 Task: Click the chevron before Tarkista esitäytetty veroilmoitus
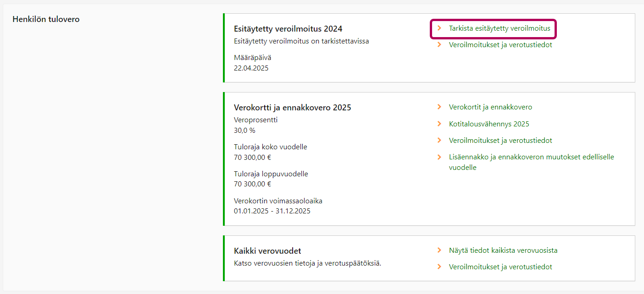(439, 28)
